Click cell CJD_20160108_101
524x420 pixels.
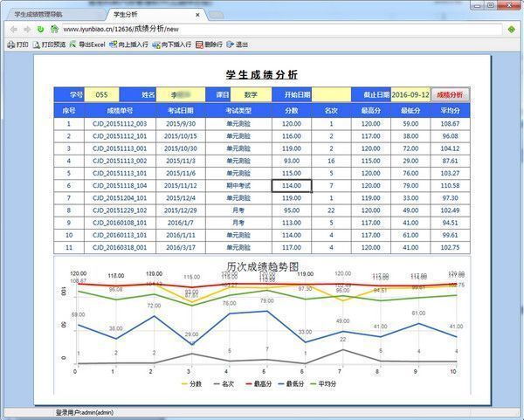pyautogui.click(x=120, y=223)
